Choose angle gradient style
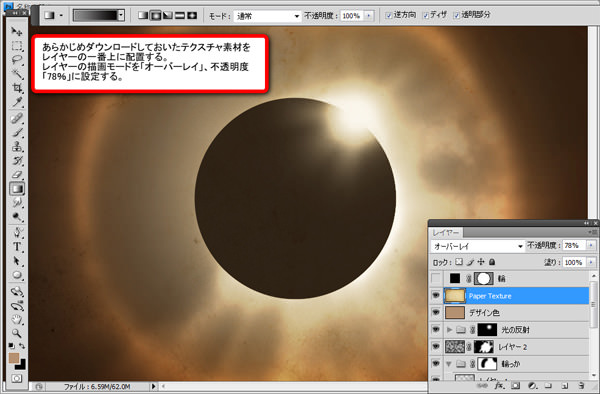 coord(168,15)
